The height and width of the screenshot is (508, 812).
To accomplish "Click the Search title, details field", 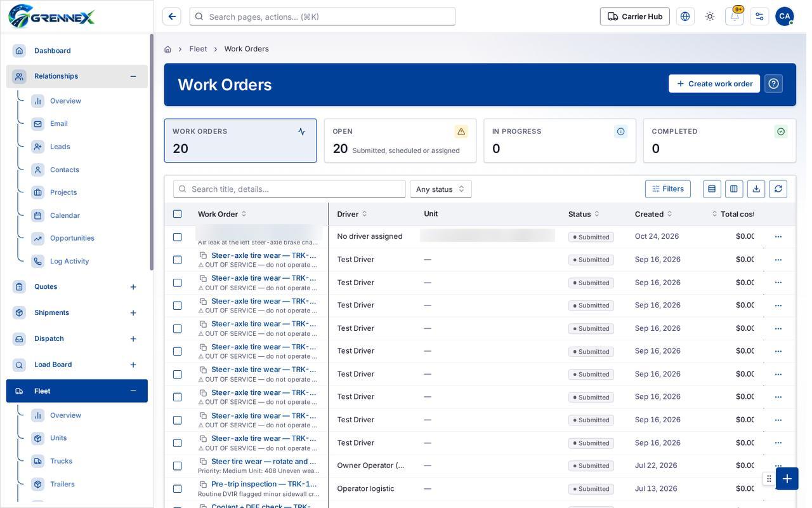I will pyautogui.click(x=289, y=189).
